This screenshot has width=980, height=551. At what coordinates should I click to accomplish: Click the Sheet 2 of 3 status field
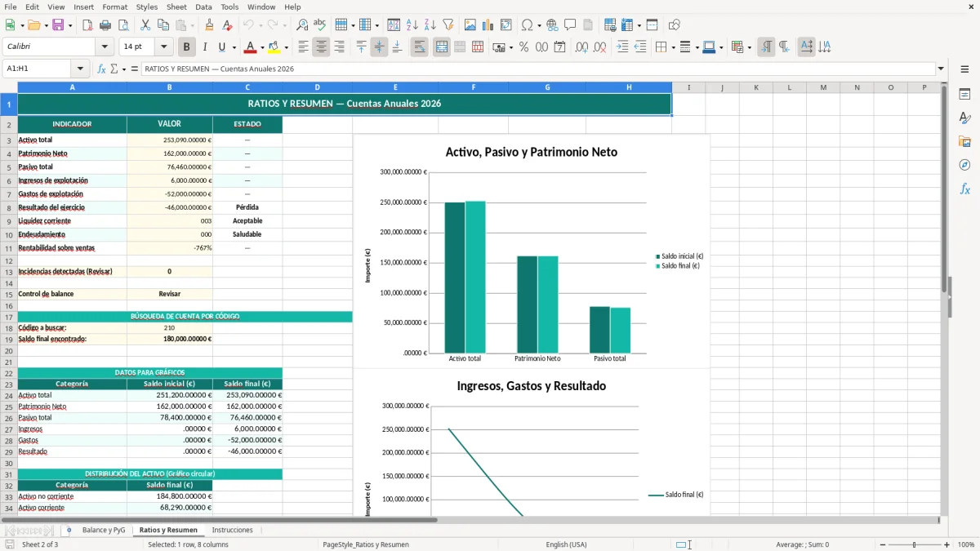40,544
